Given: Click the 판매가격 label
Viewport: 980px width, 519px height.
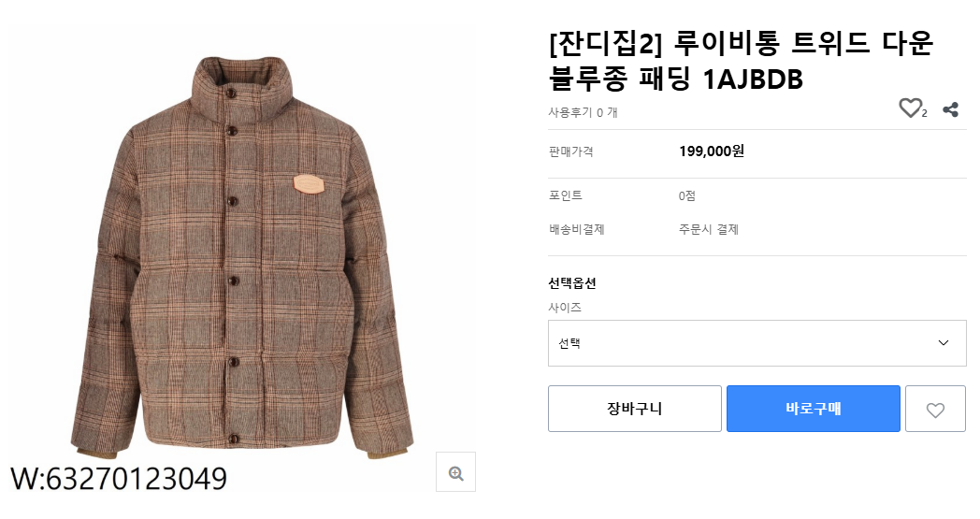Looking at the screenshot, I should click(570, 151).
